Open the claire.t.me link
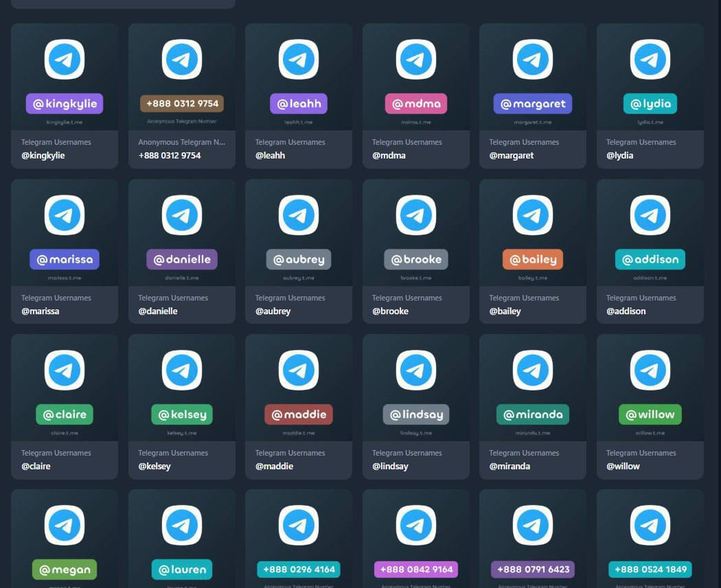Screen dimensions: 721x588 tap(65, 433)
